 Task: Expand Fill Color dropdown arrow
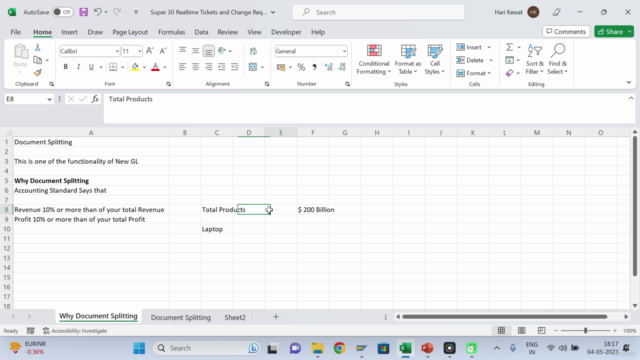tap(144, 67)
